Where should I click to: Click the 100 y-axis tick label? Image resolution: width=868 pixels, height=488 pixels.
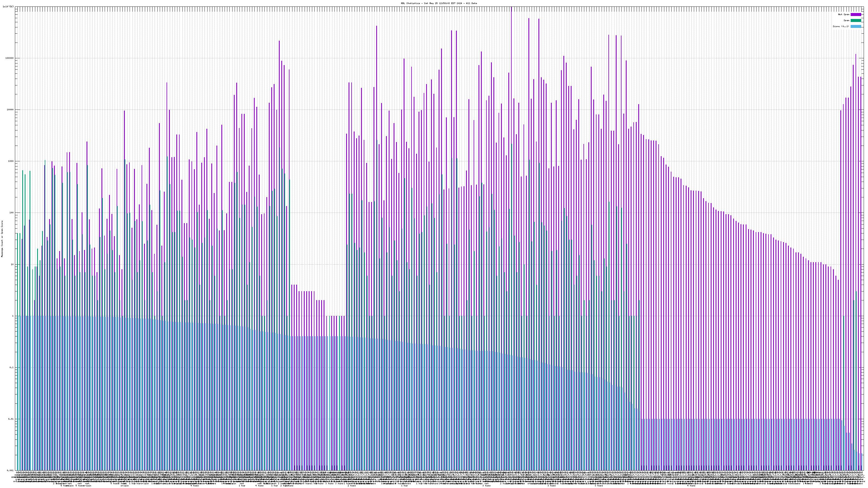[x=11, y=213]
